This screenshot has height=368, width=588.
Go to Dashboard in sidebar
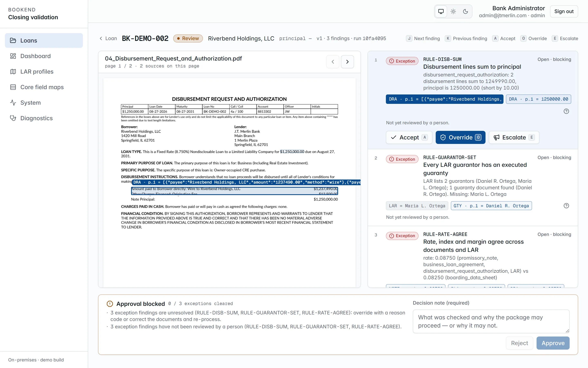click(44, 56)
